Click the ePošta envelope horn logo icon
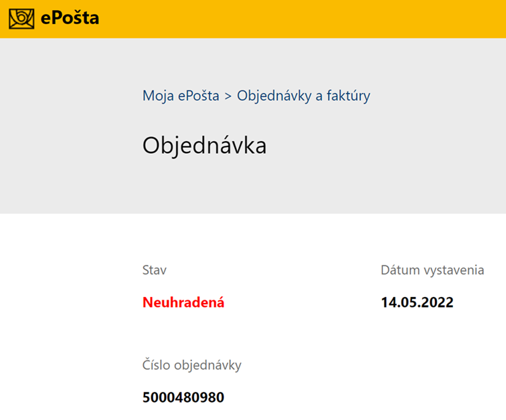Viewport: 506px width, 420px height. tap(21, 19)
